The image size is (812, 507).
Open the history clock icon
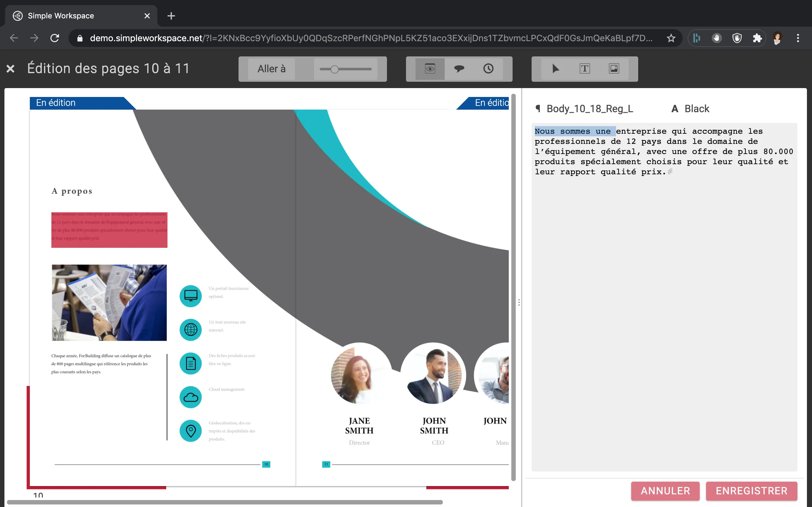[x=488, y=69]
